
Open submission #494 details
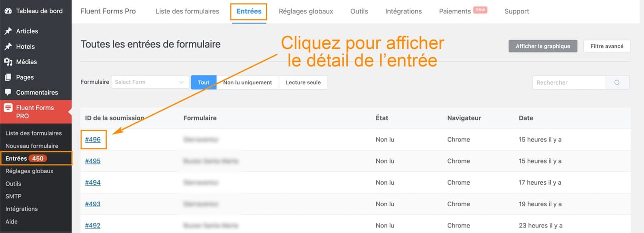92,182
